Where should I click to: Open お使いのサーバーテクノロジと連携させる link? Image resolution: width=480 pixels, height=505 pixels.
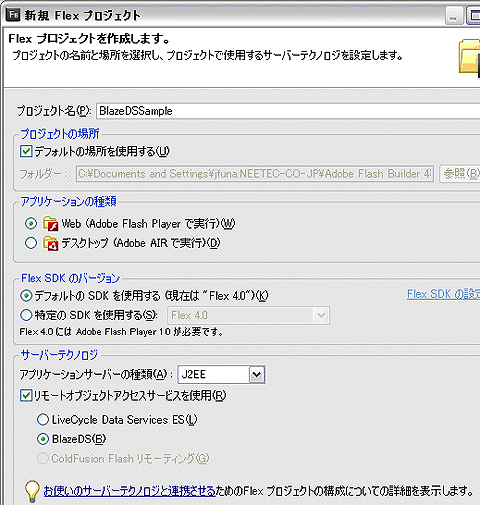tap(130, 491)
